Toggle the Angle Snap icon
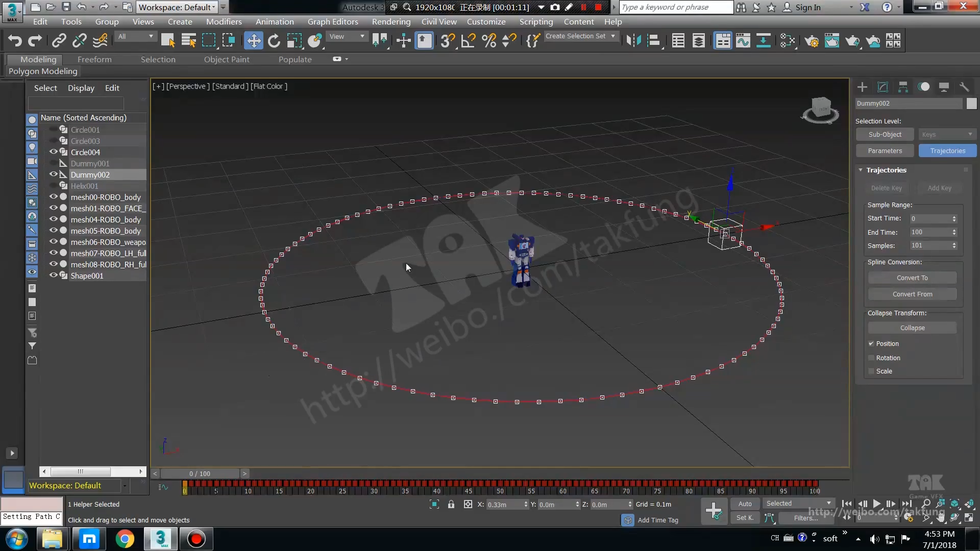Viewport: 980px width, 551px height. [468, 41]
